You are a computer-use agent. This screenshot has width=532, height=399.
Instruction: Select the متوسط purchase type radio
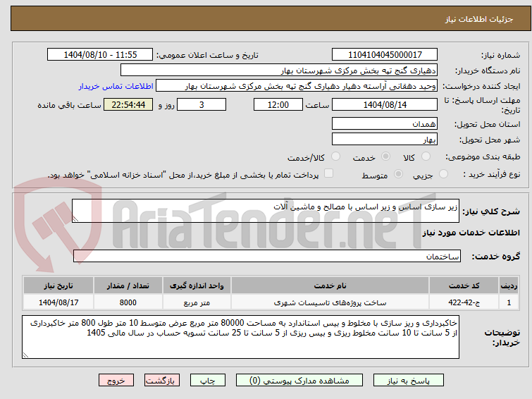pos(398,174)
